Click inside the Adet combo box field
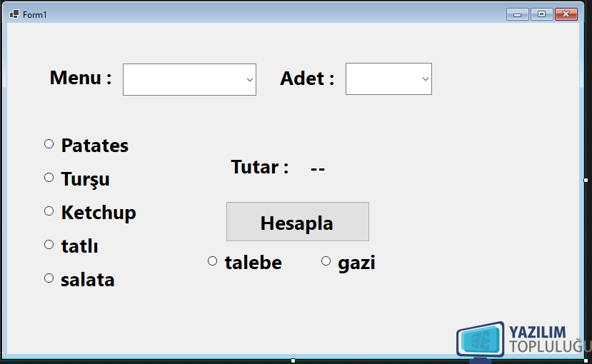The height and width of the screenshot is (364, 592). [388, 79]
